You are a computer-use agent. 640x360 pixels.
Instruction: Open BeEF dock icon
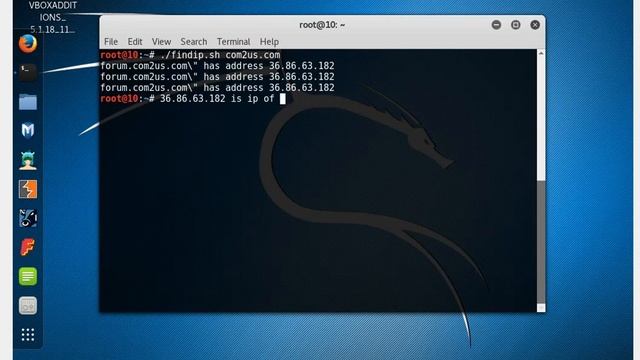click(x=28, y=218)
